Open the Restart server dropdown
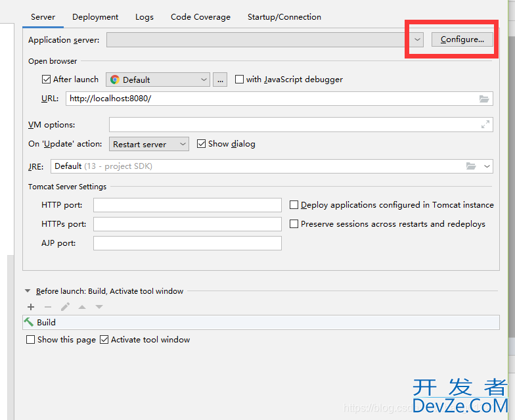 point(149,144)
